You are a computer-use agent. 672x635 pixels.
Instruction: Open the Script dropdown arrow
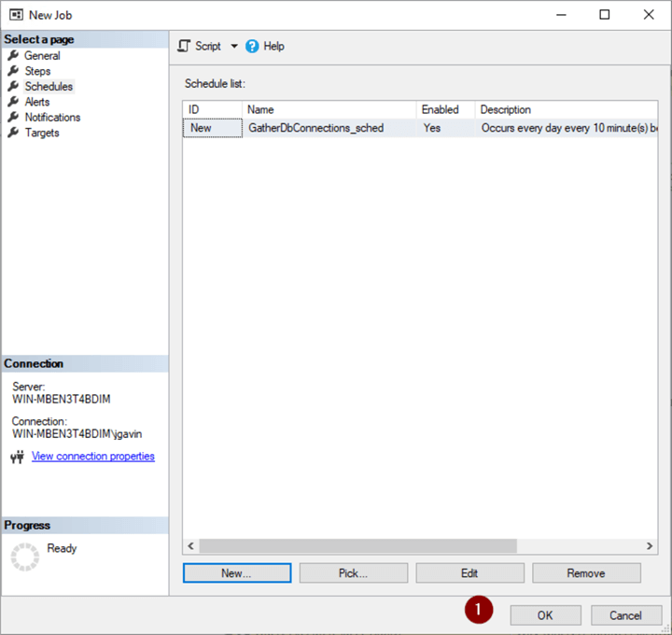234,46
